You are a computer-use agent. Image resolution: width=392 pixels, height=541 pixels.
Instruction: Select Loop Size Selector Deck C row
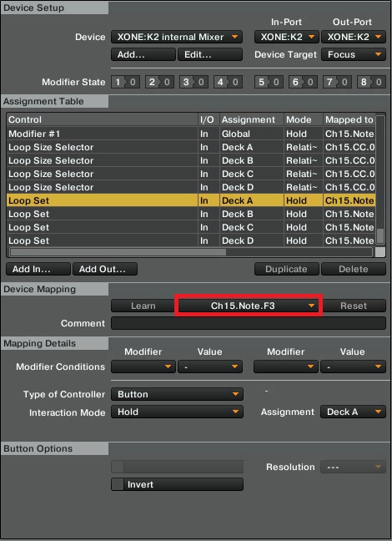pos(191,174)
